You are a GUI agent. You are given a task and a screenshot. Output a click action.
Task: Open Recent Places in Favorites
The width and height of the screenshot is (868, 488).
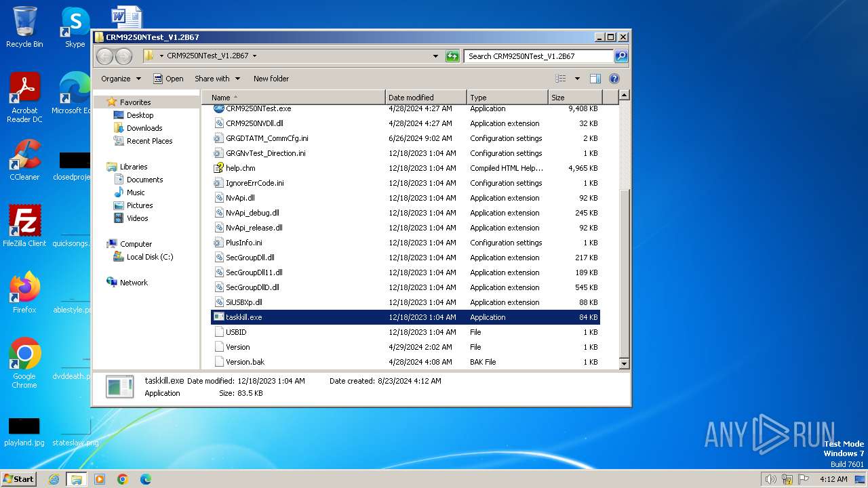click(149, 141)
